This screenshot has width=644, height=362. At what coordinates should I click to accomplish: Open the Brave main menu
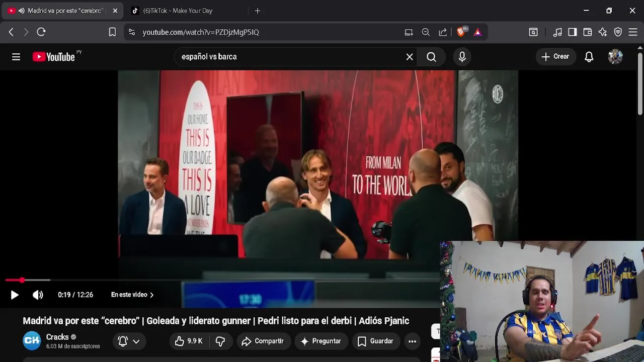point(633,32)
